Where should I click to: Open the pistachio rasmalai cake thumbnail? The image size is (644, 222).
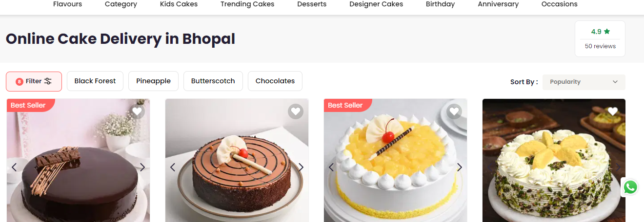point(554,161)
